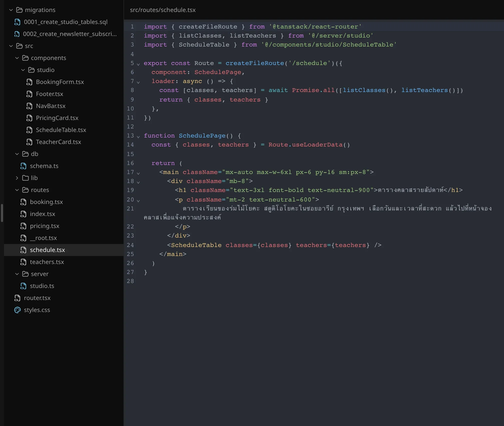504x426 pixels.
Task: Click the PricingCard.tsx file icon
Action: coord(29,118)
